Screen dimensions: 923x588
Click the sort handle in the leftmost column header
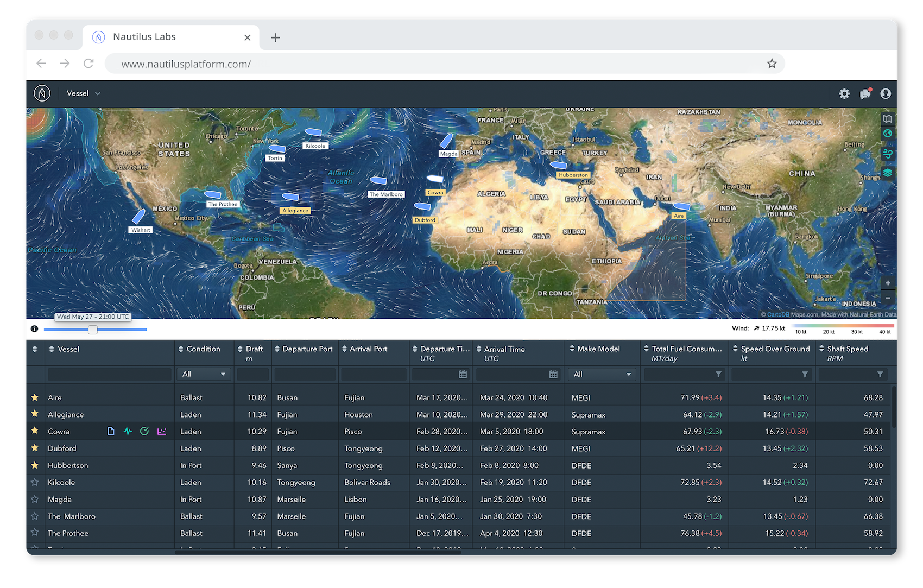[x=35, y=349]
